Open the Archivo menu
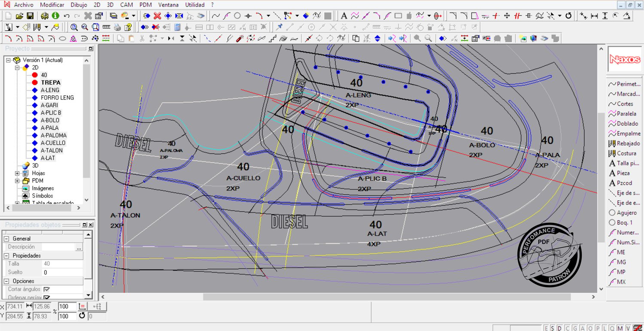Screen dimensions: 644x331 point(24,5)
